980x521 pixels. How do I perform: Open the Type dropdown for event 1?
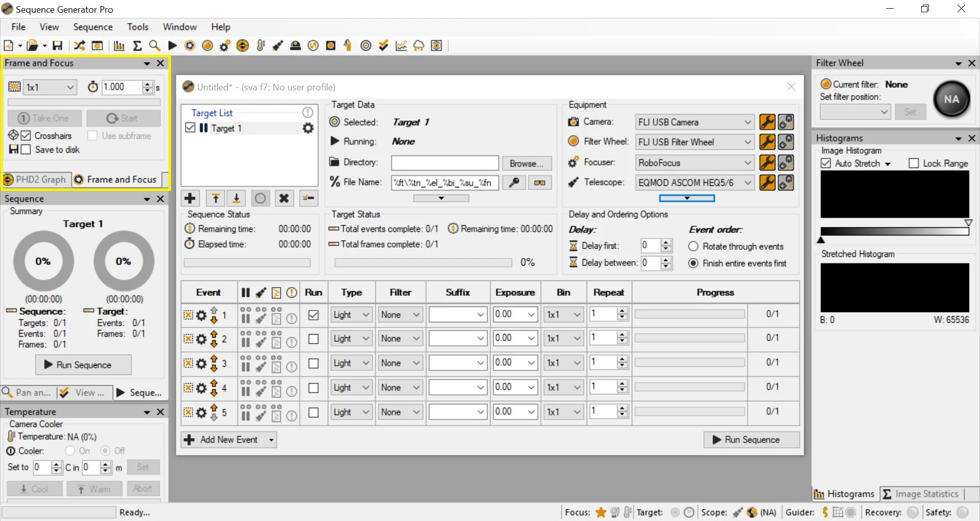coord(351,315)
